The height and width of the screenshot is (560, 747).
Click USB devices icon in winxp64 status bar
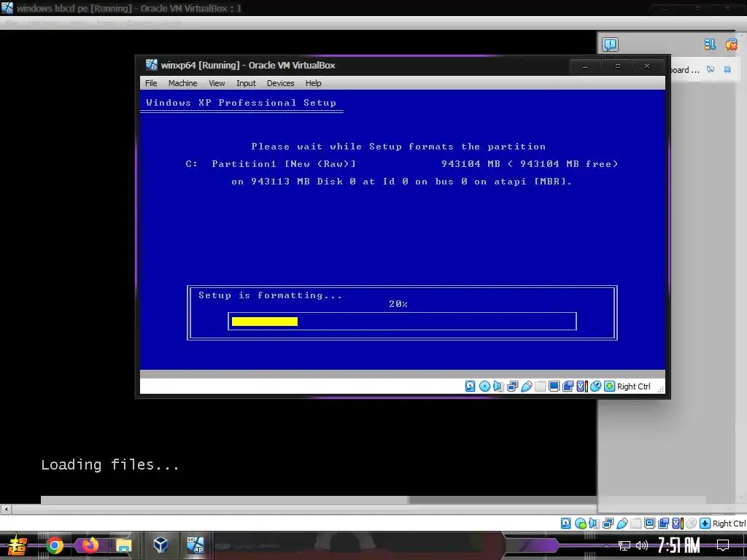[527, 386]
